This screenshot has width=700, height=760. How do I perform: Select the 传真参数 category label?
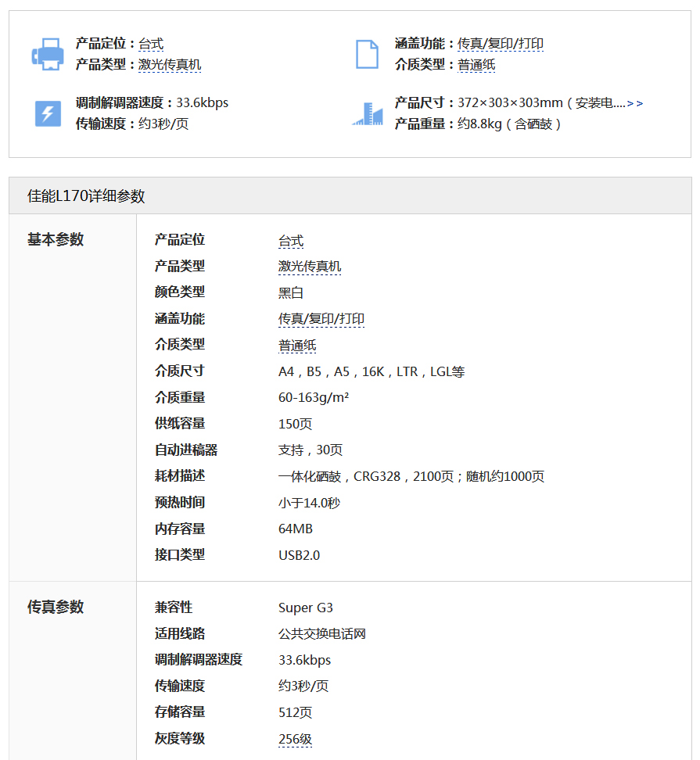coord(56,608)
